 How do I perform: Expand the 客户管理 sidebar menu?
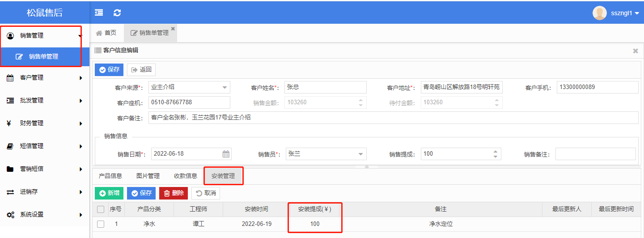[45, 78]
